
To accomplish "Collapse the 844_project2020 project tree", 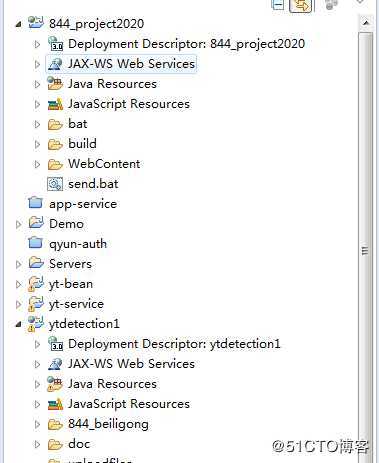I will [x=19, y=24].
